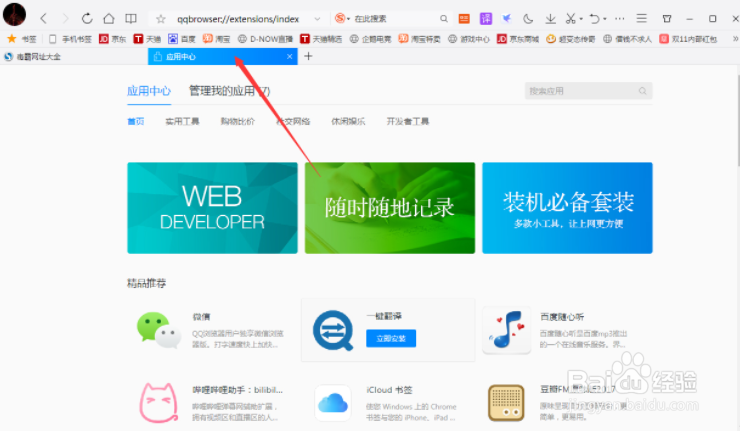This screenshot has width=740, height=431.
Task: Expand hidden bookmarks with the double chevron
Action: (x=735, y=39)
